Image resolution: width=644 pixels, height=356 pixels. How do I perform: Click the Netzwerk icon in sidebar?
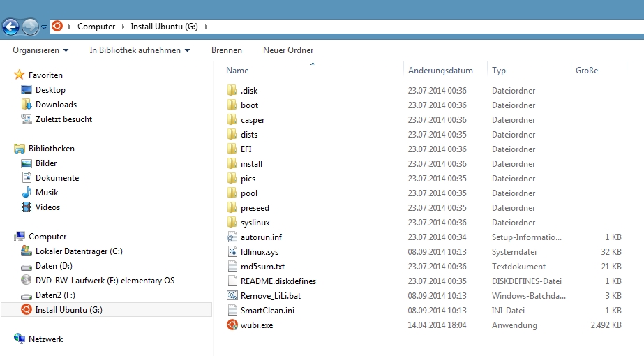(20, 339)
